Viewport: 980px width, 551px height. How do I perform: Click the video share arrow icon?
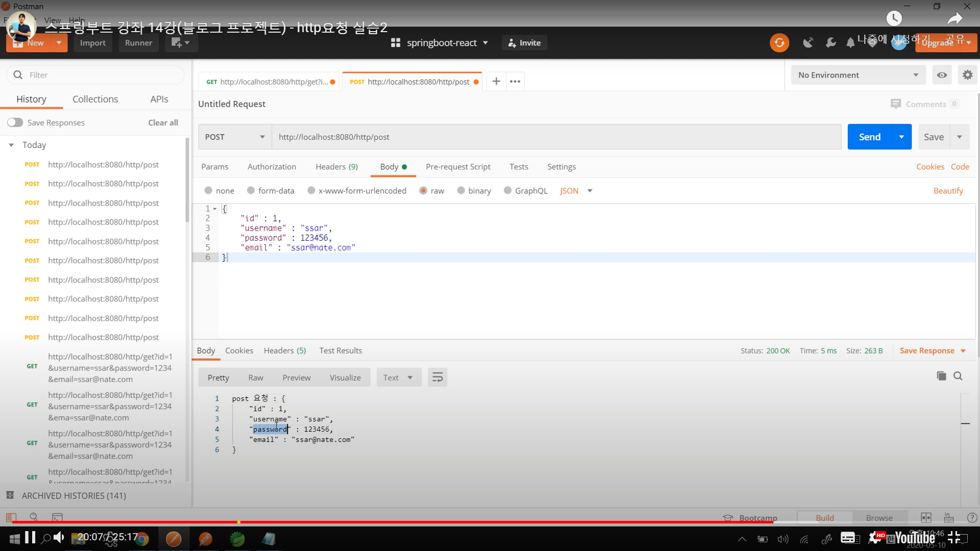pyautogui.click(x=954, y=19)
